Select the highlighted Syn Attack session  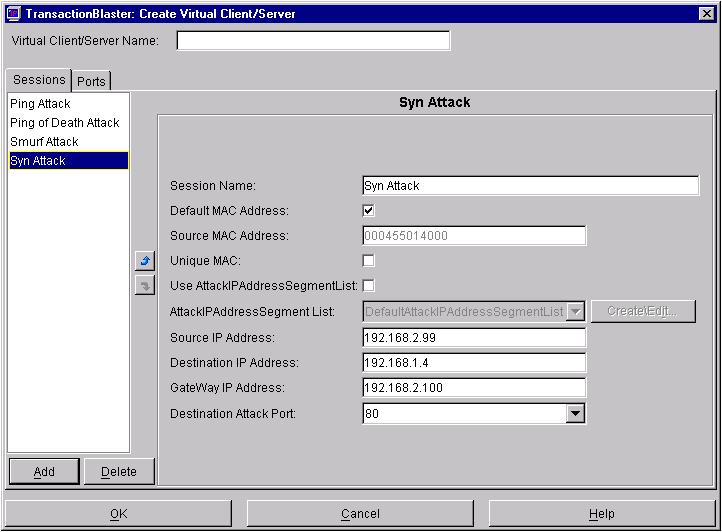coord(68,161)
